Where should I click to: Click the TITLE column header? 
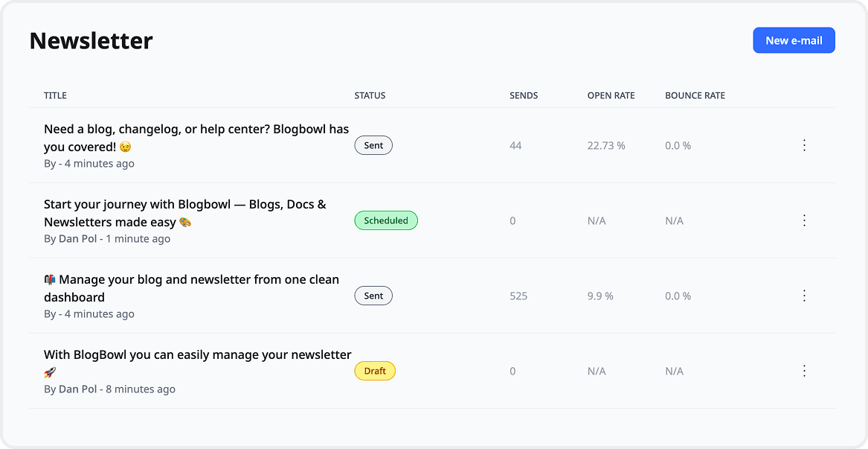click(55, 95)
